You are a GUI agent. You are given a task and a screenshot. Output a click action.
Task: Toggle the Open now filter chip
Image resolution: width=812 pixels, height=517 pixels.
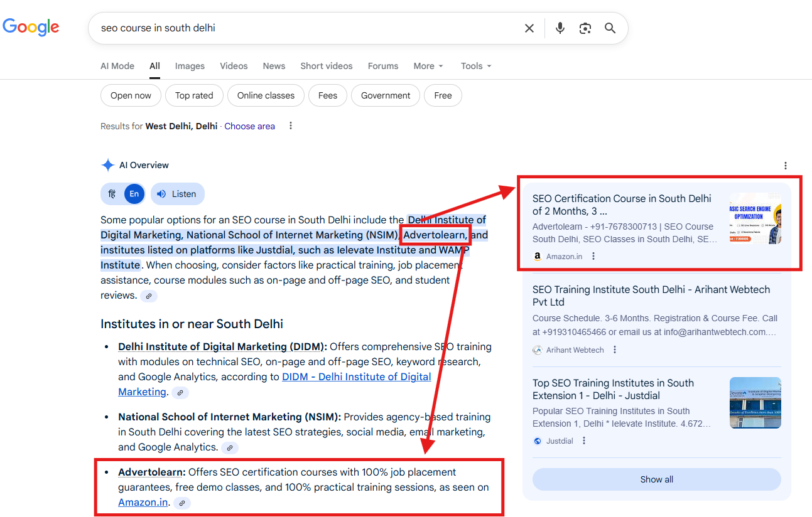point(131,95)
